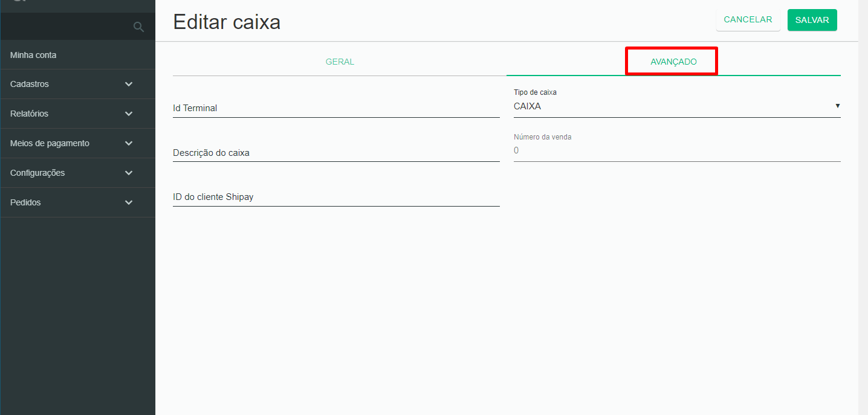Screen dimensions: 868x415
Task: Click the Cancelar button
Action: 748,20
